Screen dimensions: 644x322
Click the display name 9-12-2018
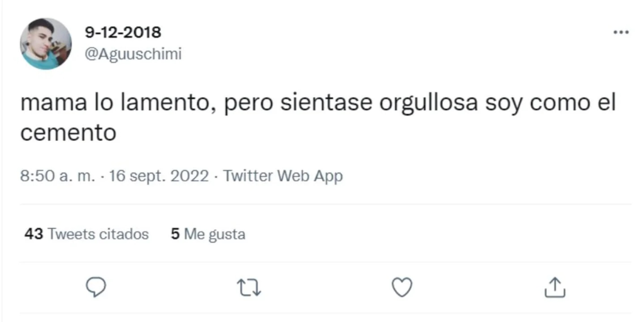click(x=123, y=31)
